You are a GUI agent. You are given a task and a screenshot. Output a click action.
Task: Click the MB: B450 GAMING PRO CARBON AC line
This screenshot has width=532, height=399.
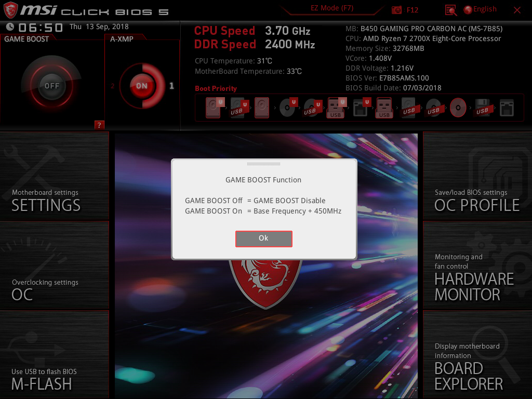tap(424, 29)
